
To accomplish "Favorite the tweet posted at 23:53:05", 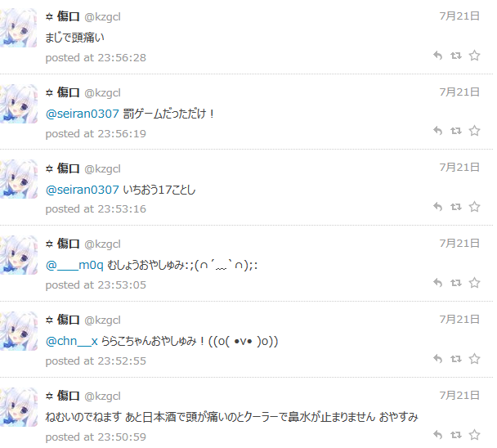I will click(474, 283).
